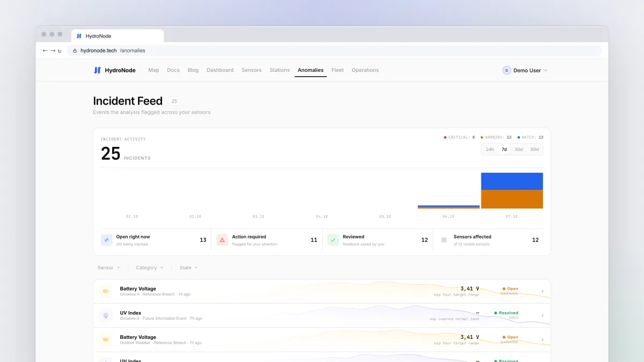Select the 7d time range
Screen dimensions: 644x362
[x=504, y=150]
